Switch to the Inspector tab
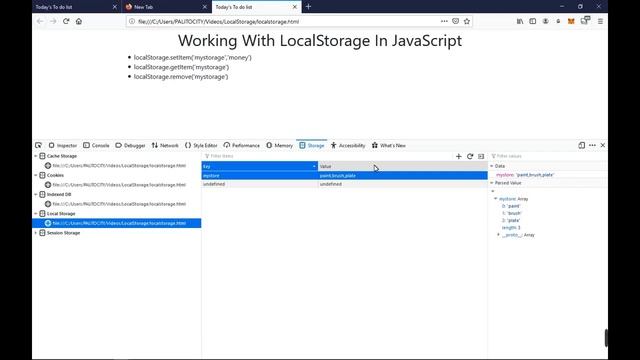This screenshot has width=640, height=360. pyautogui.click(x=62, y=145)
